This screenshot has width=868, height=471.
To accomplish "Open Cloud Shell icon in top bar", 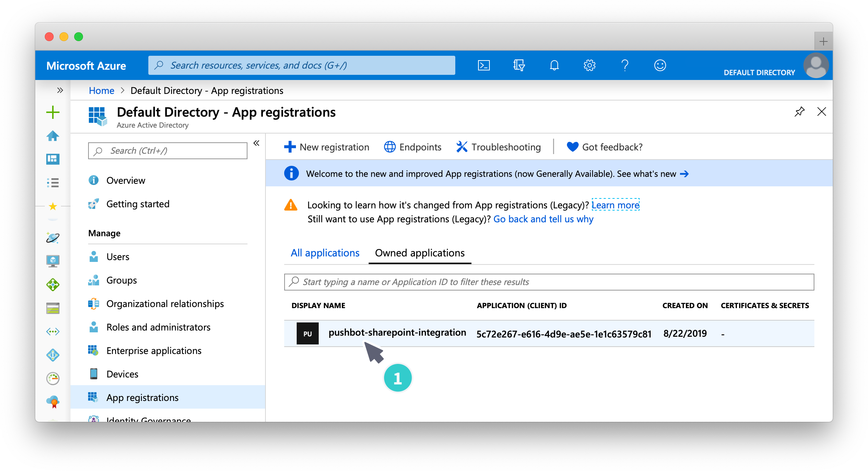I will pyautogui.click(x=484, y=65).
